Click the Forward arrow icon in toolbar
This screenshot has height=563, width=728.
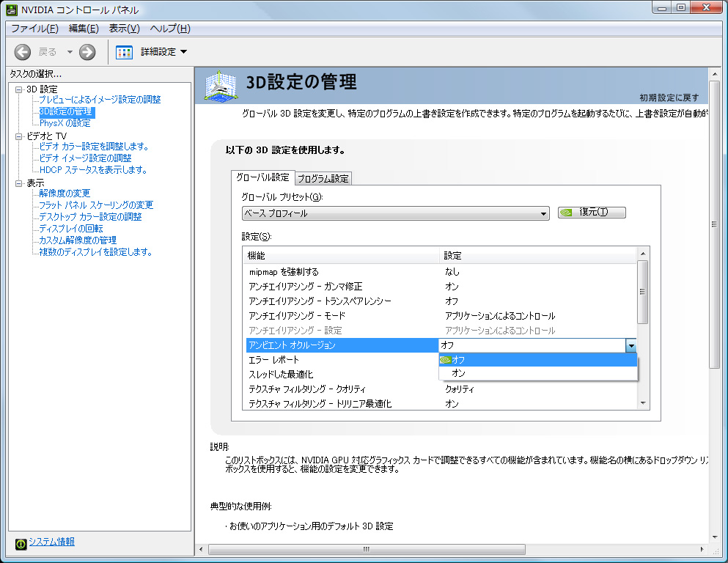coord(87,52)
